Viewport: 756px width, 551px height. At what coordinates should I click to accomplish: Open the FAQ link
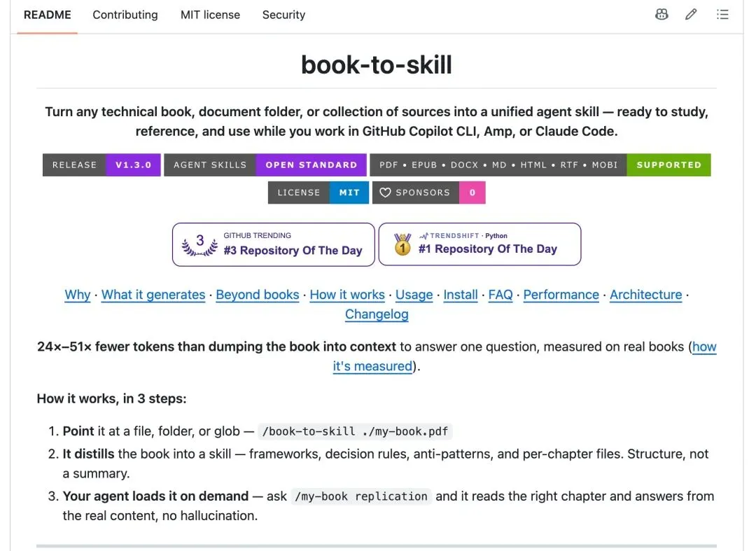pyautogui.click(x=500, y=295)
